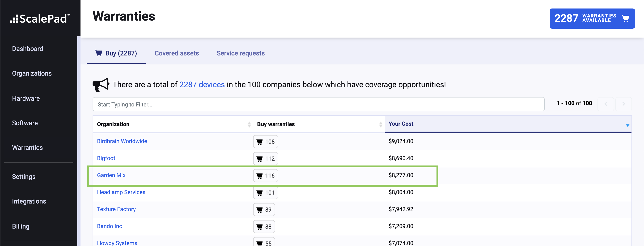The width and height of the screenshot is (644, 246).
Task: Click the ScalePad logo
Action: [40, 19]
